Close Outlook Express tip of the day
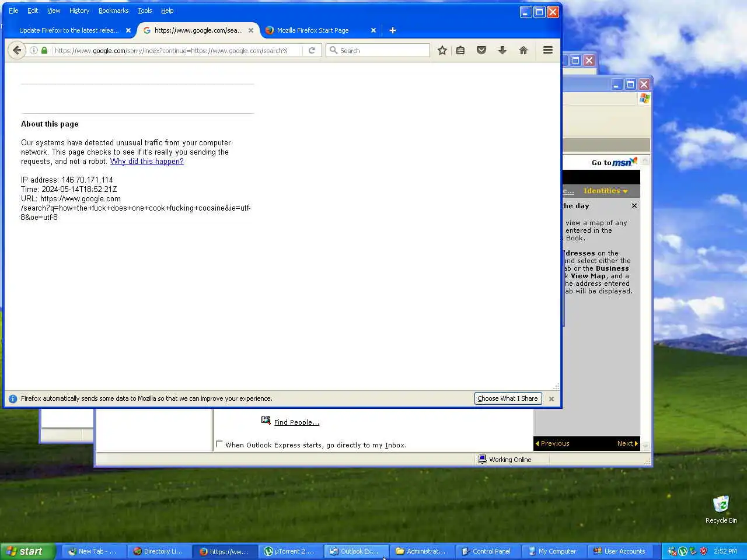The height and width of the screenshot is (560, 747). pyautogui.click(x=634, y=206)
